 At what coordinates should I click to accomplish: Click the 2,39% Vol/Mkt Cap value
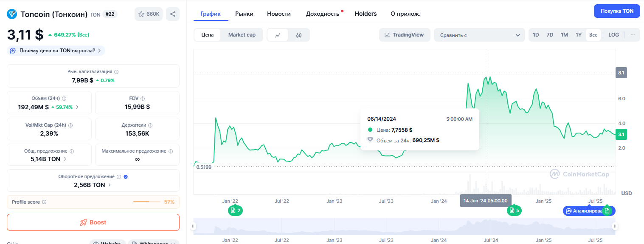pos(49,133)
